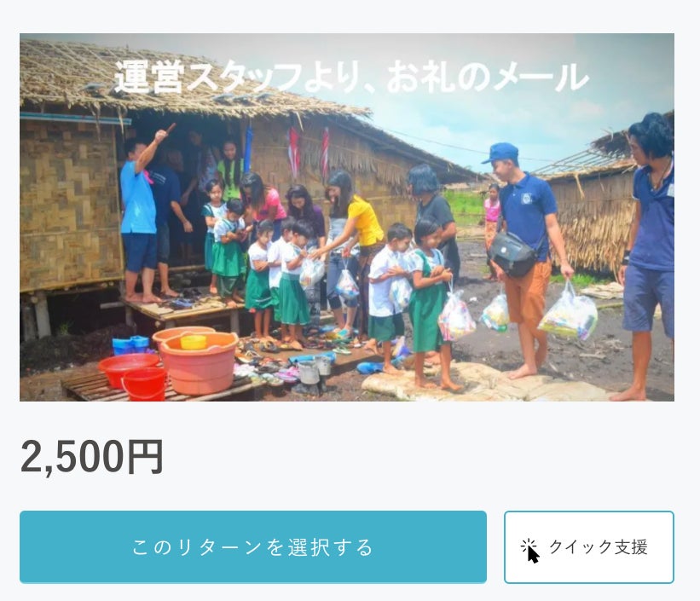Open quick support via the クイック支援 button
Screen dimensions: 700x601
click(589, 547)
